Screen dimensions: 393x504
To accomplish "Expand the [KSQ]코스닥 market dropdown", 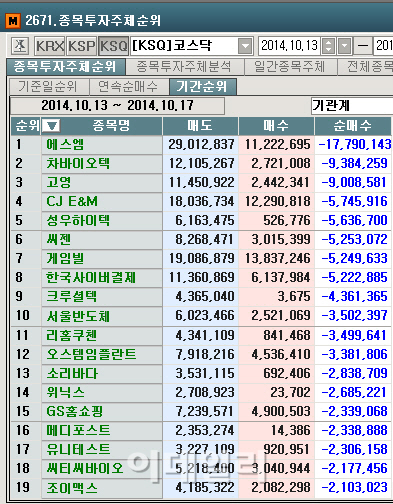I will click(245, 46).
